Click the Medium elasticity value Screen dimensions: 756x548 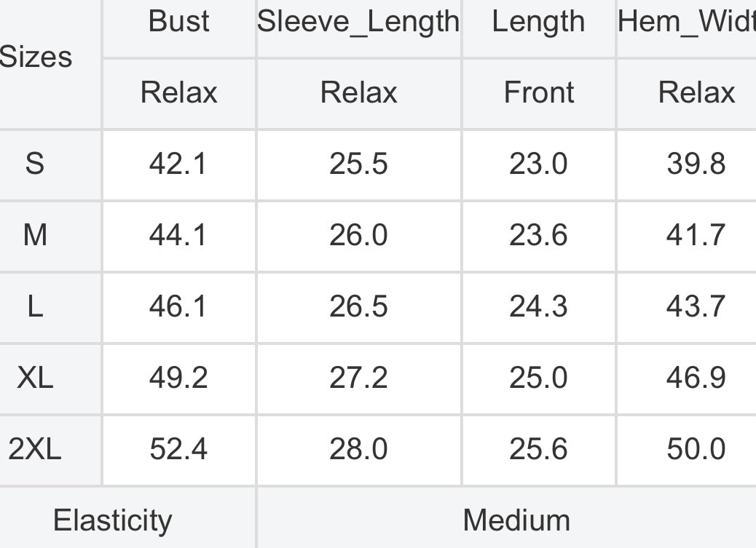tap(516, 520)
